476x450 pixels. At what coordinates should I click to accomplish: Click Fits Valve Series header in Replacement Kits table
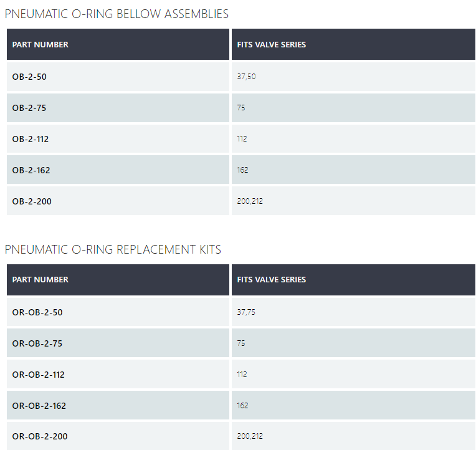coord(272,280)
